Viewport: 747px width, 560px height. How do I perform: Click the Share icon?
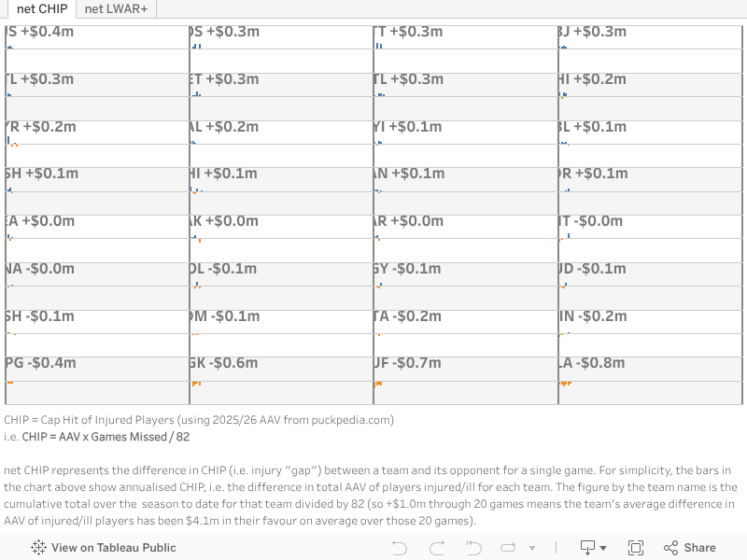670,548
